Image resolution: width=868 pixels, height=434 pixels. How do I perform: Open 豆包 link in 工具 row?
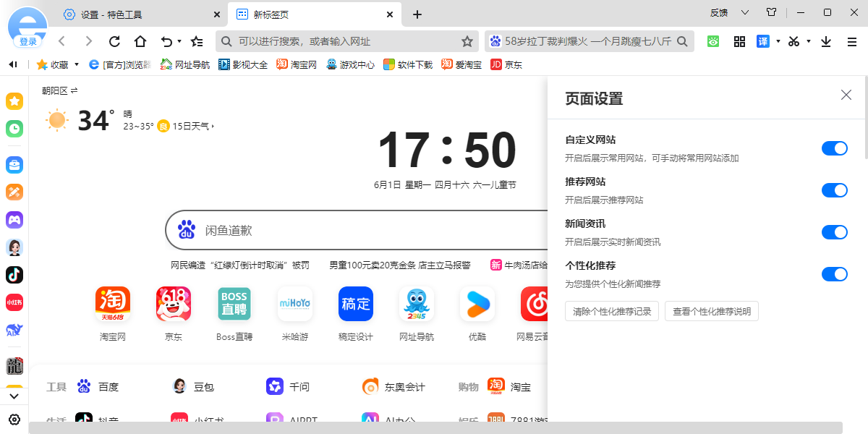[x=193, y=387]
